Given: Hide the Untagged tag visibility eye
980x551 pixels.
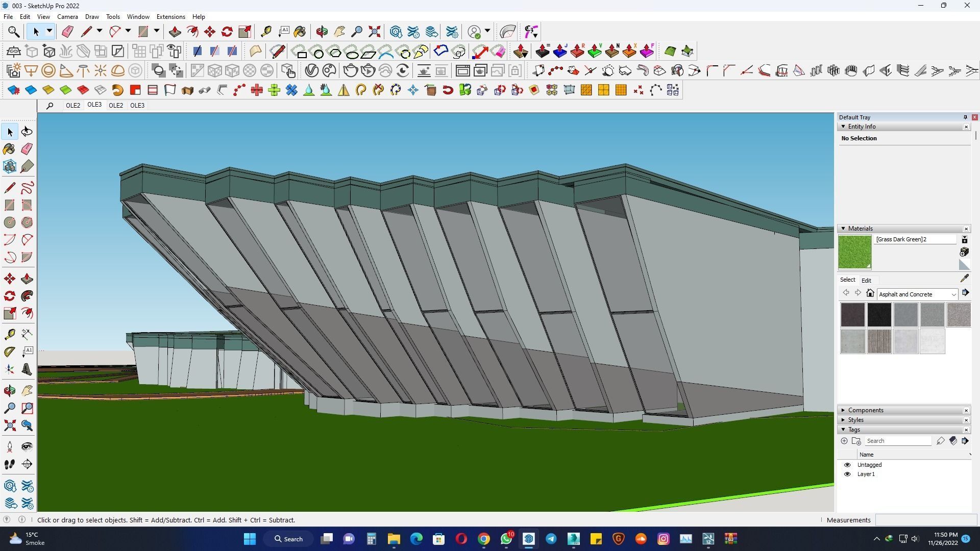Looking at the screenshot, I should [847, 465].
